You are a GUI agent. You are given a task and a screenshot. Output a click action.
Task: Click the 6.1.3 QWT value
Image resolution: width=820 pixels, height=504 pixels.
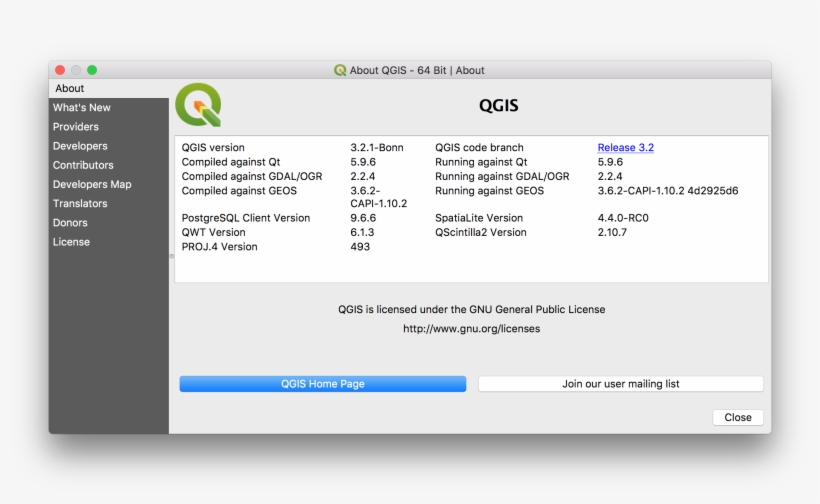(362, 232)
